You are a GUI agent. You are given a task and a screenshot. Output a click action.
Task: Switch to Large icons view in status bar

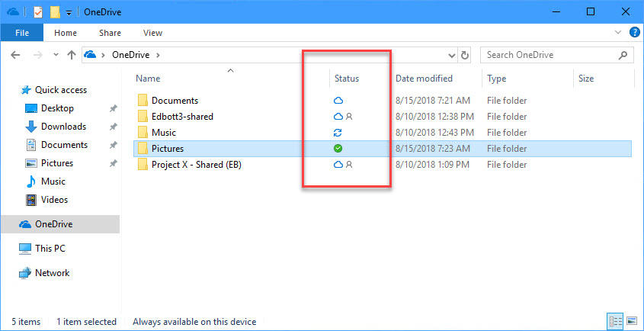(x=631, y=321)
